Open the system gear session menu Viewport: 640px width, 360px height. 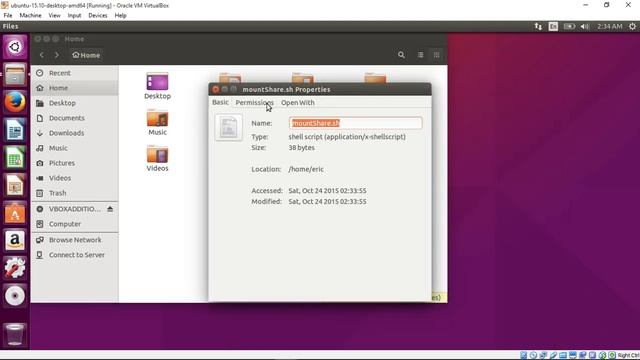tap(632, 27)
